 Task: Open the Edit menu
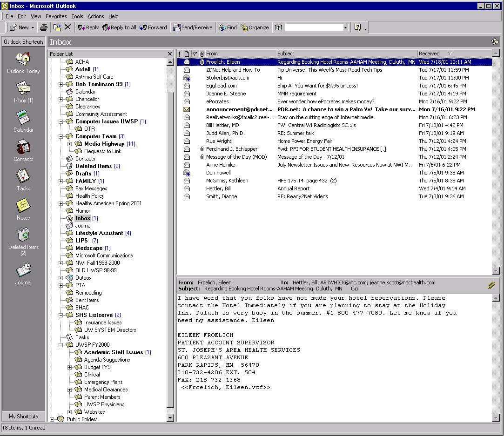22,16
